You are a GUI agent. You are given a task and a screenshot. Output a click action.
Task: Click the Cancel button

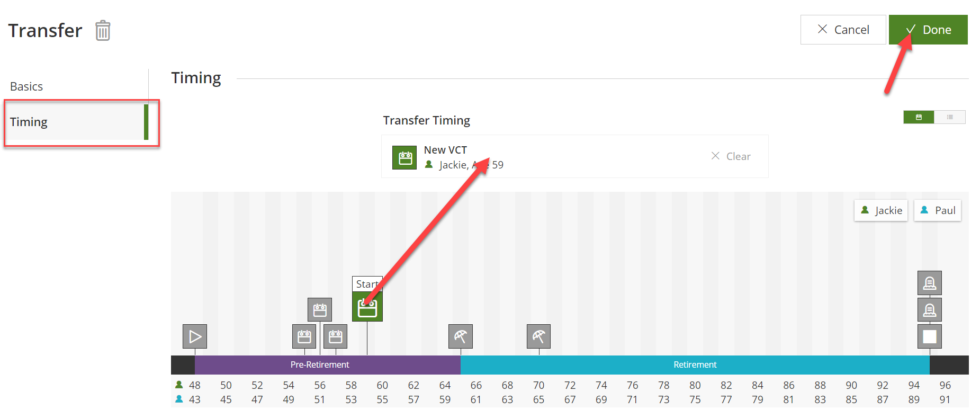pyautogui.click(x=843, y=30)
